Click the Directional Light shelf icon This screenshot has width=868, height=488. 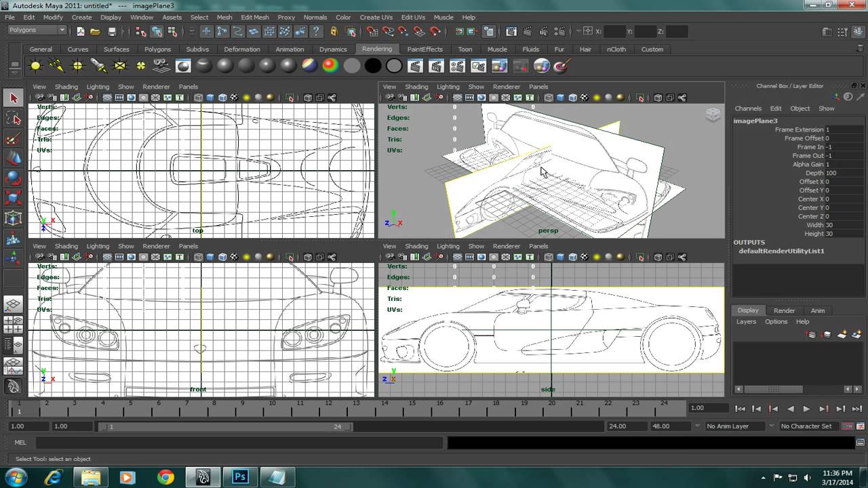click(56, 66)
